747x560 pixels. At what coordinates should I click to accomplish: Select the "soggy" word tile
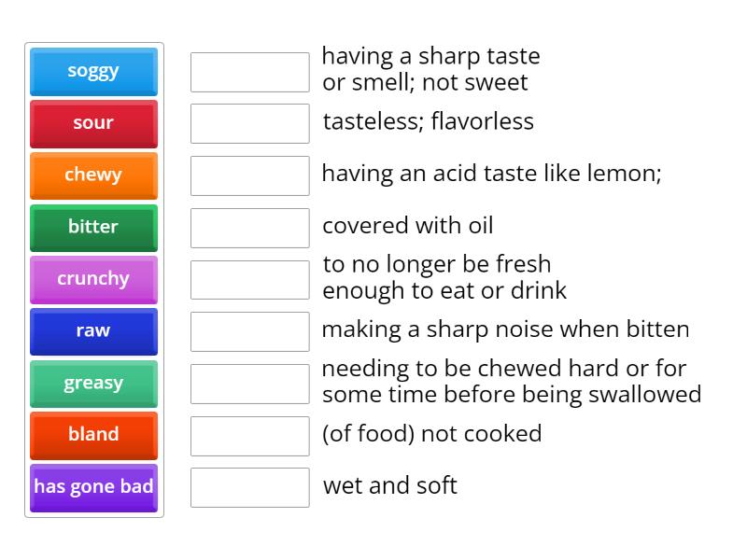tap(93, 71)
